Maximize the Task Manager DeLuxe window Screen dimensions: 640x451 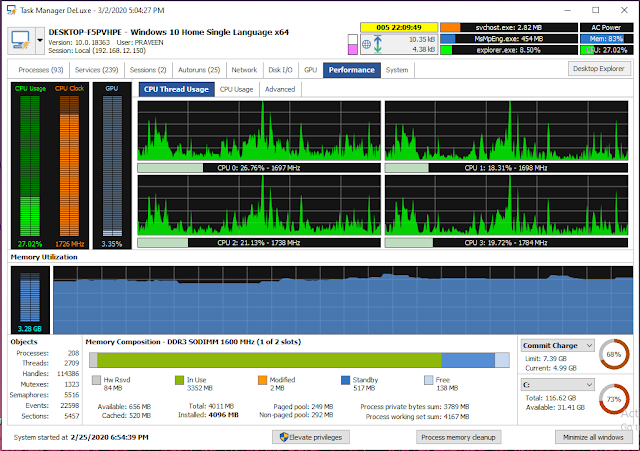click(x=596, y=10)
